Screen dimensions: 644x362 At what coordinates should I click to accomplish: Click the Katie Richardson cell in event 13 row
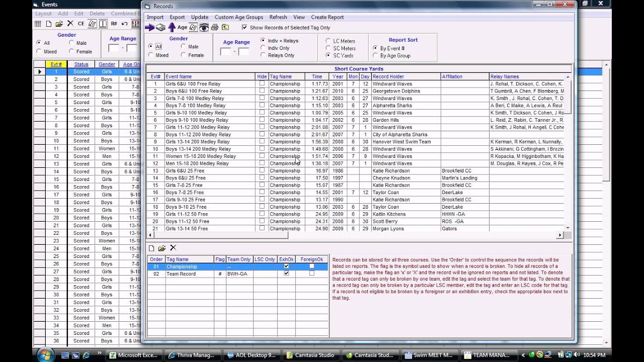pyautogui.click(x=406, y=170)
